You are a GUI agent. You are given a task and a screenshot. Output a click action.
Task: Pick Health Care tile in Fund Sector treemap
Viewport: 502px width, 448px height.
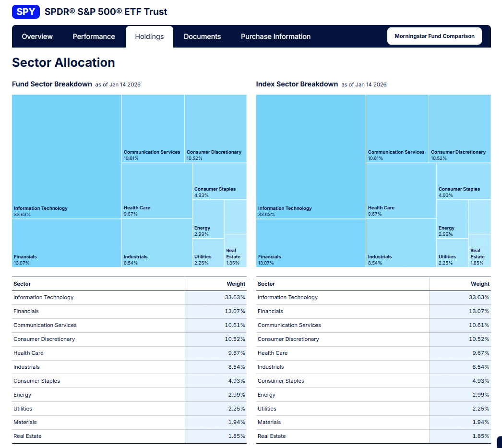pos(156,191)
